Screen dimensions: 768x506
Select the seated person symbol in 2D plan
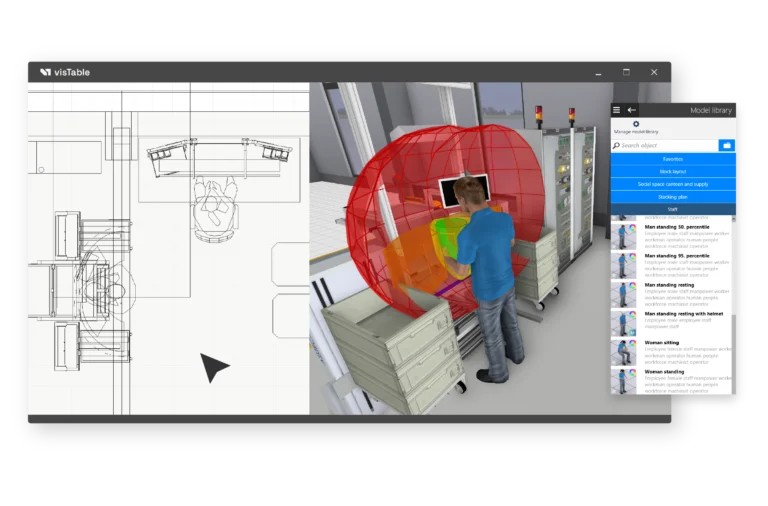(x=215, y=208)
